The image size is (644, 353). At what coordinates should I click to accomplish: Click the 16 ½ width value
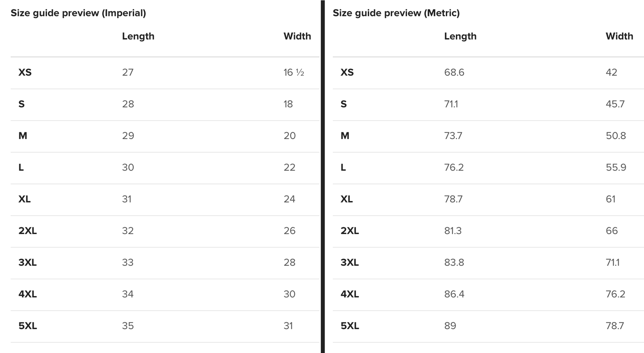[x=294, y=72]
